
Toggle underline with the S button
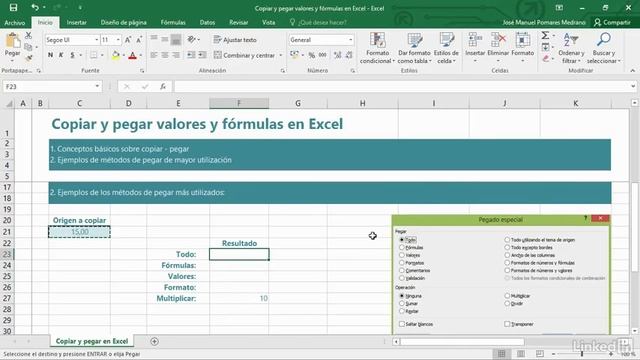(x=72, y=55)
